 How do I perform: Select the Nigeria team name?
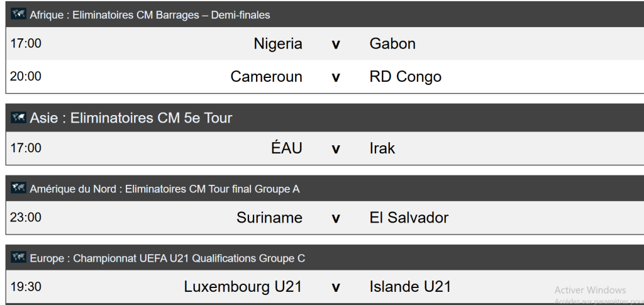[x=278, y=44]
